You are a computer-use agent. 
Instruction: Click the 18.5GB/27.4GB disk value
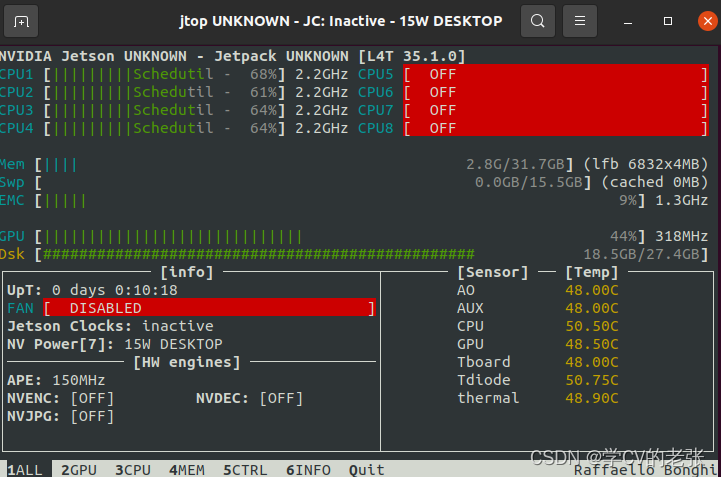point(641,254)
